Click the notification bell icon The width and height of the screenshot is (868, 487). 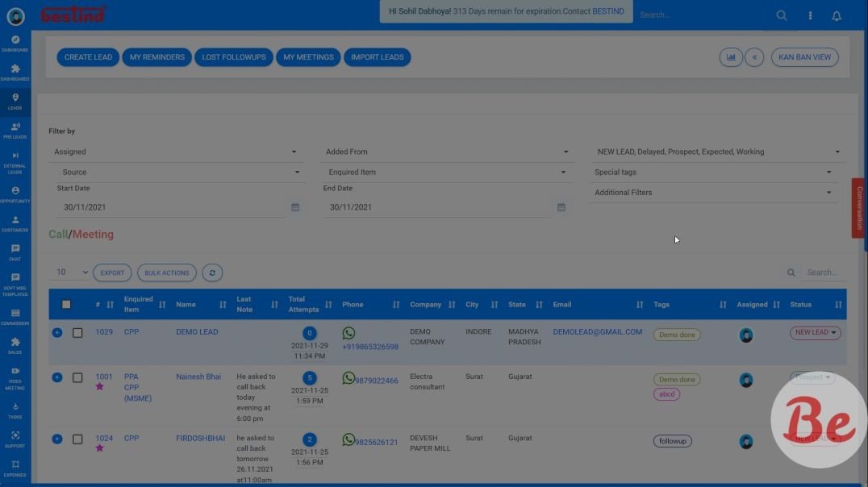point(837,16)
